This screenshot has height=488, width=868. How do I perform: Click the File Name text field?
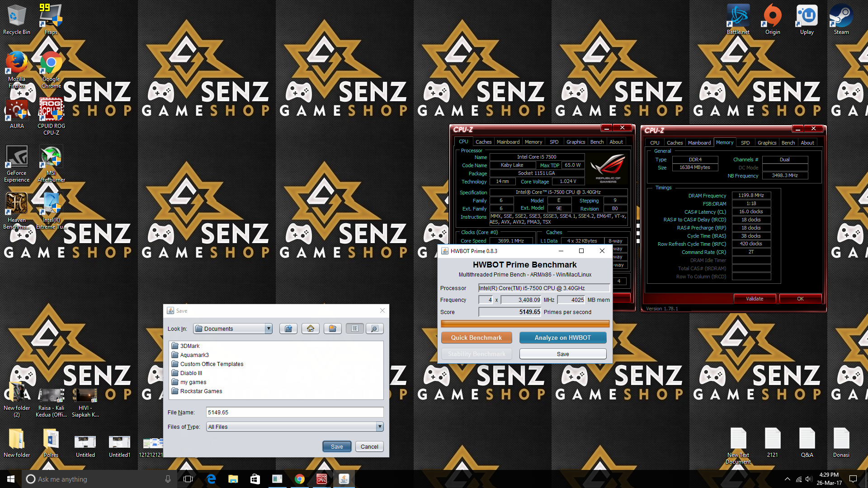pos(295,412)
